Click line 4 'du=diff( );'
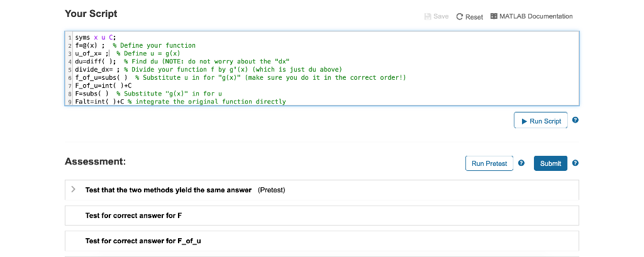644x257 pixels. pos(96,61)
